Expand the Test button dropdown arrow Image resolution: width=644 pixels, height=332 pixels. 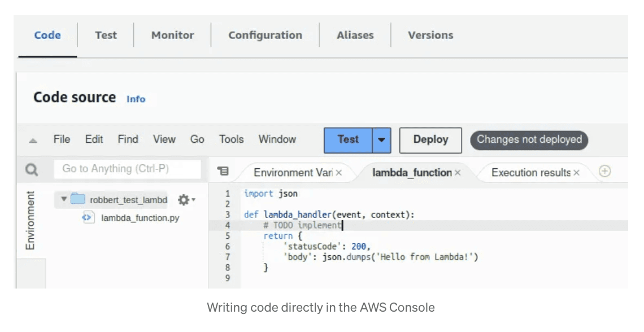381,140
